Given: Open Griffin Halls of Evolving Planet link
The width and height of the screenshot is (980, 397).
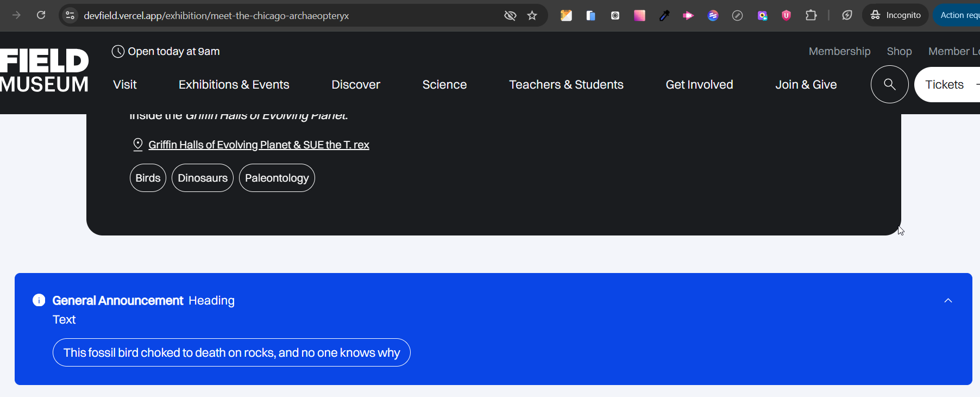Looking at the screenshot, I should coord(259,145).
